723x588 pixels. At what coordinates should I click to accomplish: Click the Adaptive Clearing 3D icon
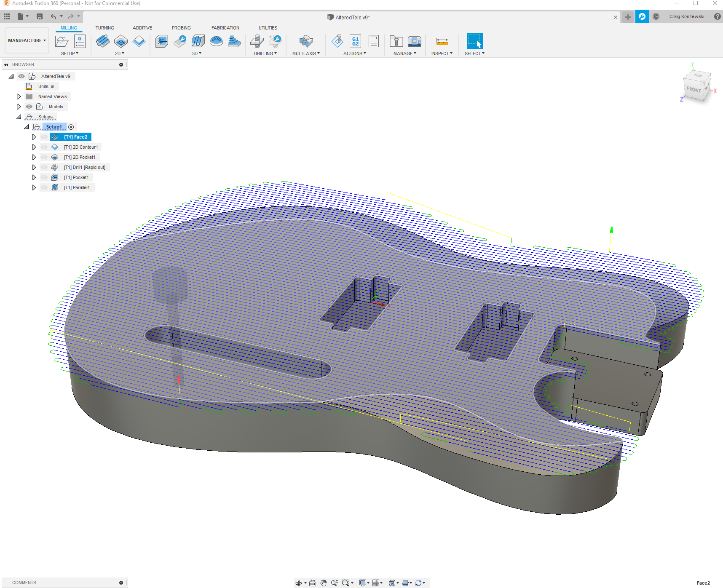(162, 41)
